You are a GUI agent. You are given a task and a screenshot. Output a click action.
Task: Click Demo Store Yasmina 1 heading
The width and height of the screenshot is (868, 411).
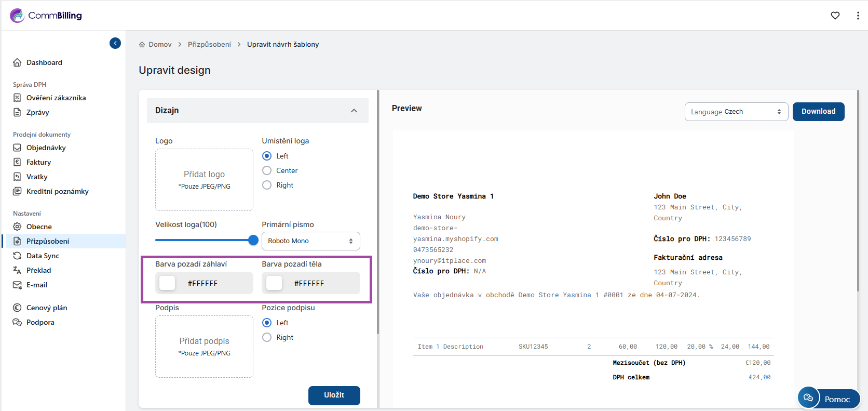tap(453, 196)
